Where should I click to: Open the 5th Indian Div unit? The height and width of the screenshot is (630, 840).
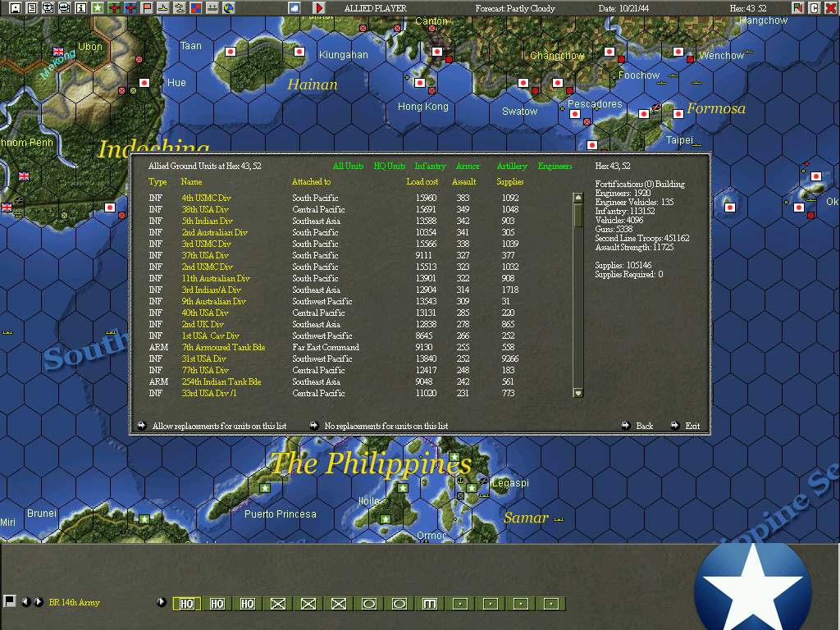tap(208, 221)
